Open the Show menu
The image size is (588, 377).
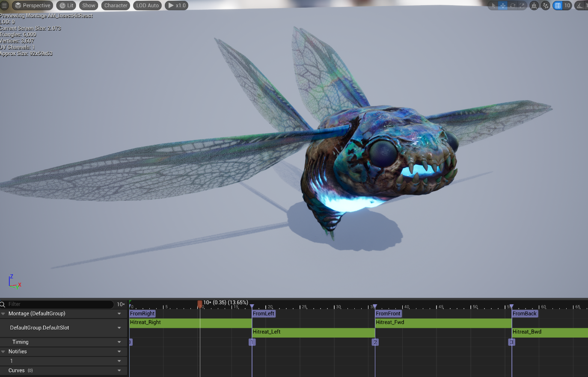[x=89, y=6]
